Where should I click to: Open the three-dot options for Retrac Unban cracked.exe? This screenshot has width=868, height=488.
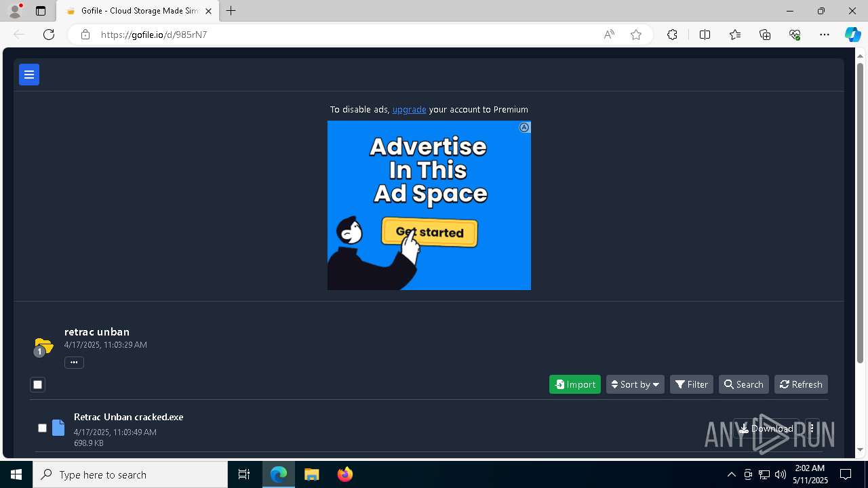click(812, 428)
